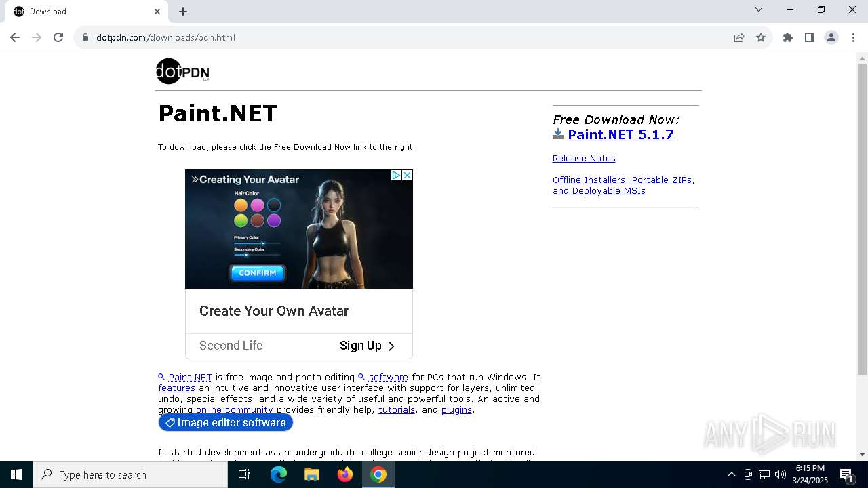Open the features link
Viewport: 868px width, 488px height.
176,388
